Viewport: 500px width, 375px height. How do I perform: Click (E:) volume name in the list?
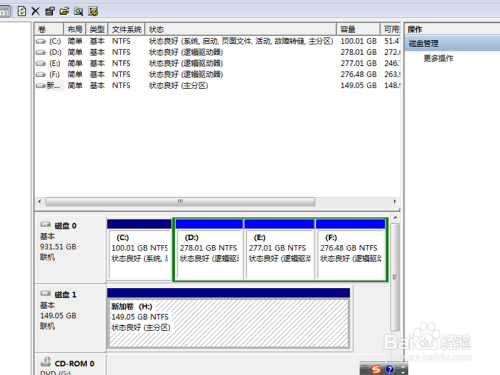55,63
